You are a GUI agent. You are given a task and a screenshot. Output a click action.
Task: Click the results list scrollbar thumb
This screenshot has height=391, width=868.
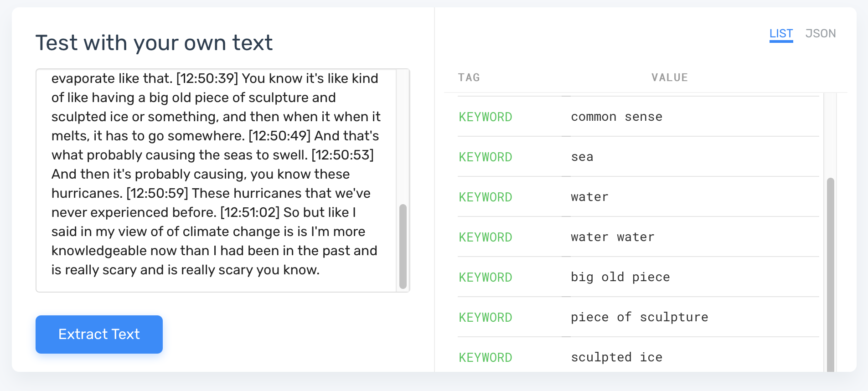[830, 274]
